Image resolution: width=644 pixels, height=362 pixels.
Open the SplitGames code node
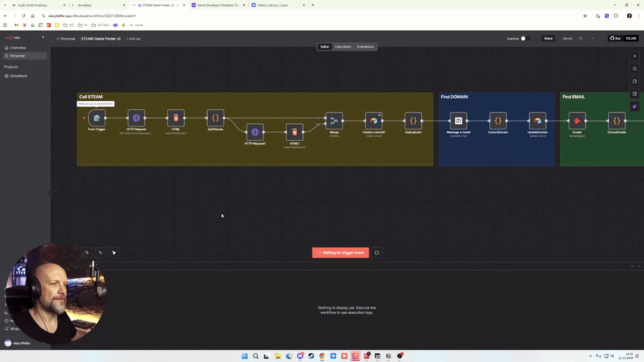[x=216, y=118]
